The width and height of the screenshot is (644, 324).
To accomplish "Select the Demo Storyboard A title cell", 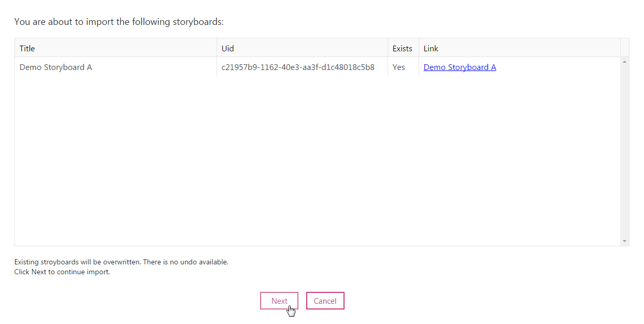I will (x=116, y=67).
